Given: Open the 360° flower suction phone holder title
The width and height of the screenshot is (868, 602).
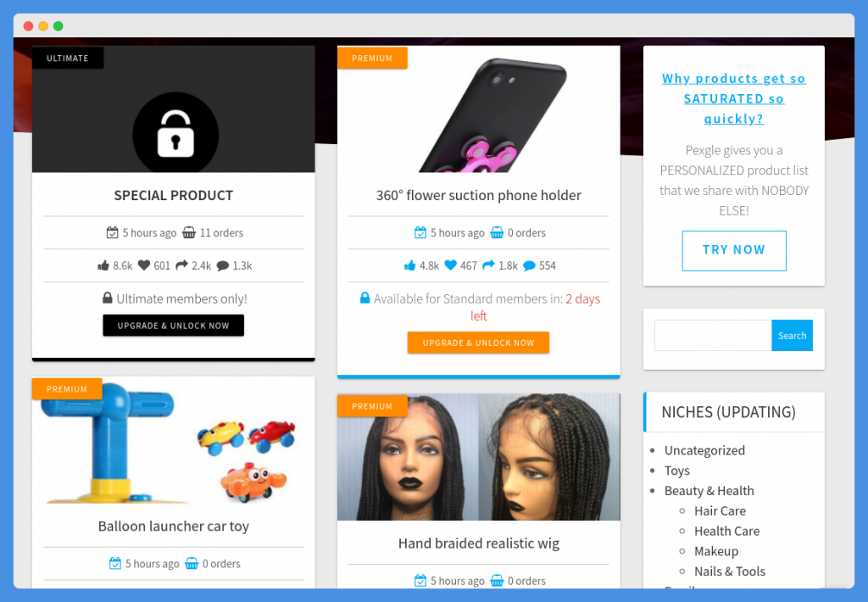Looking at the screenshot, I should [x=479, y=196].
